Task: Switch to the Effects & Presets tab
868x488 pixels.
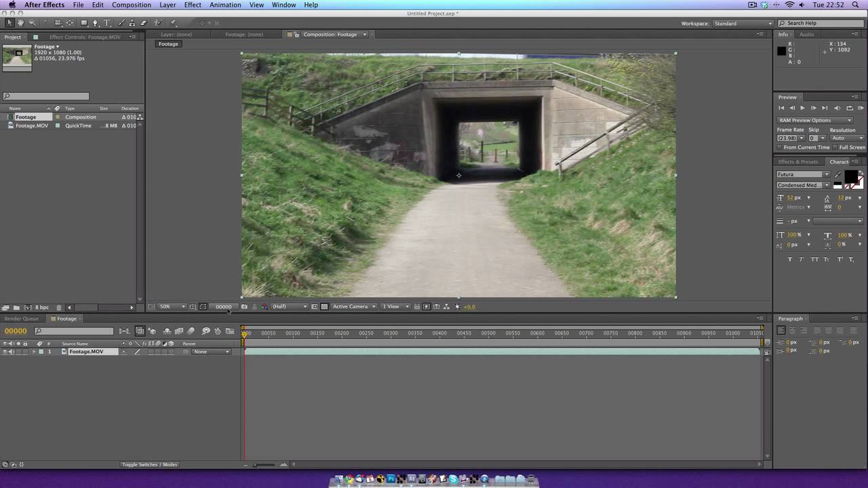Action: (798, 162)
